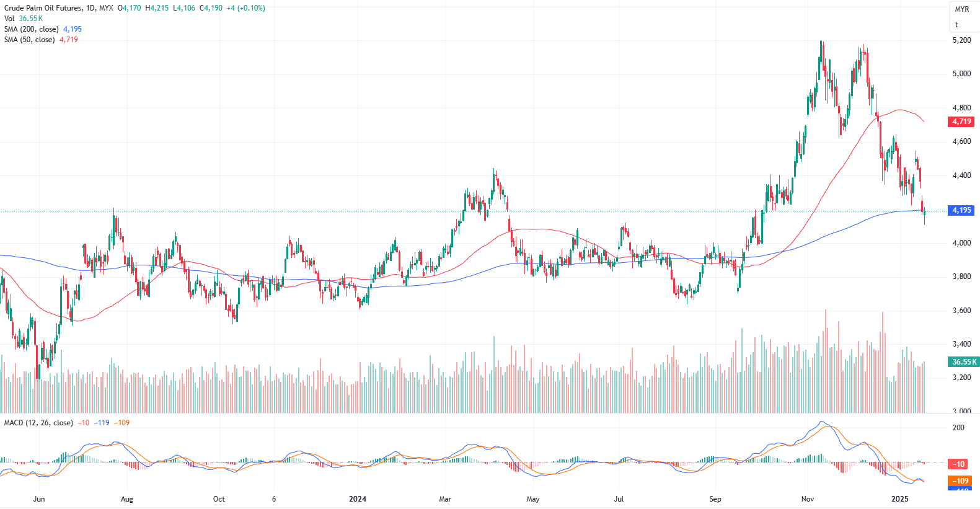Image resolution: width=980 pixels, height=509 pixels.
Task: Click the Nov label on time axis
Action: point(807,499)
